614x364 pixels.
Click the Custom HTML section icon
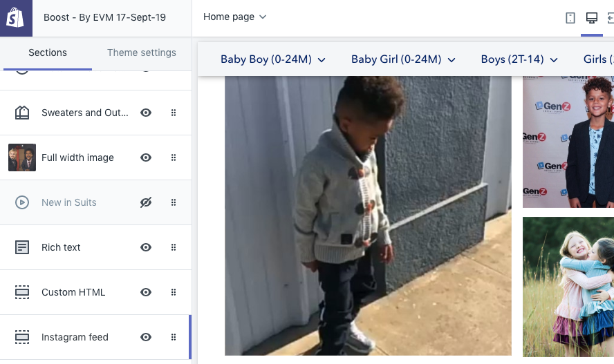pos(22,292)
